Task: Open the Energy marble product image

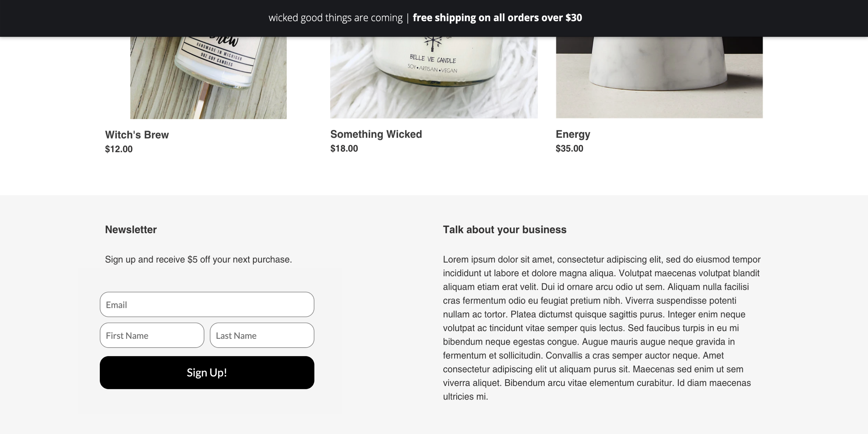Action: (x=659, y=77)
